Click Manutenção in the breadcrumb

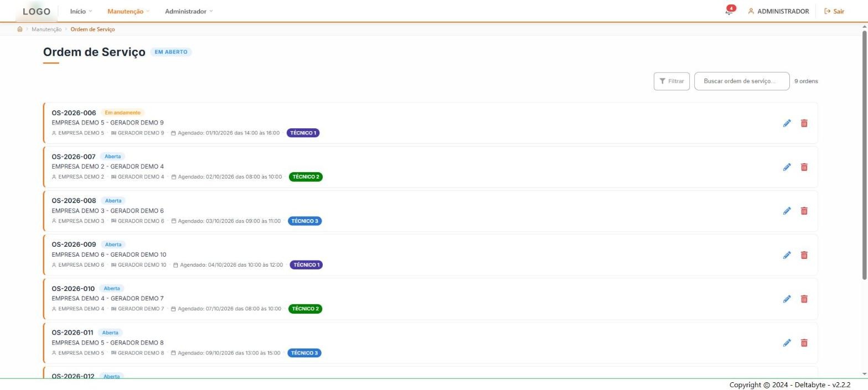pos(46,29)
